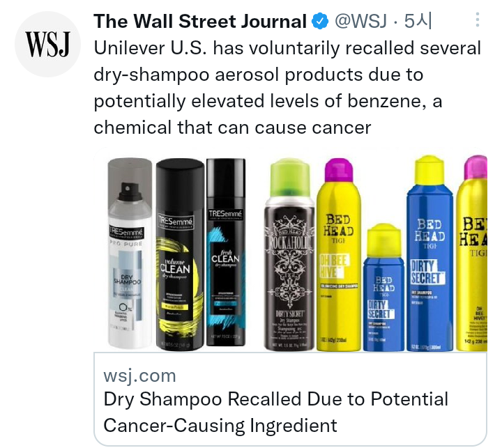Open the wsj.com domain link
The image size is (502, 448).
pos(139,376)
